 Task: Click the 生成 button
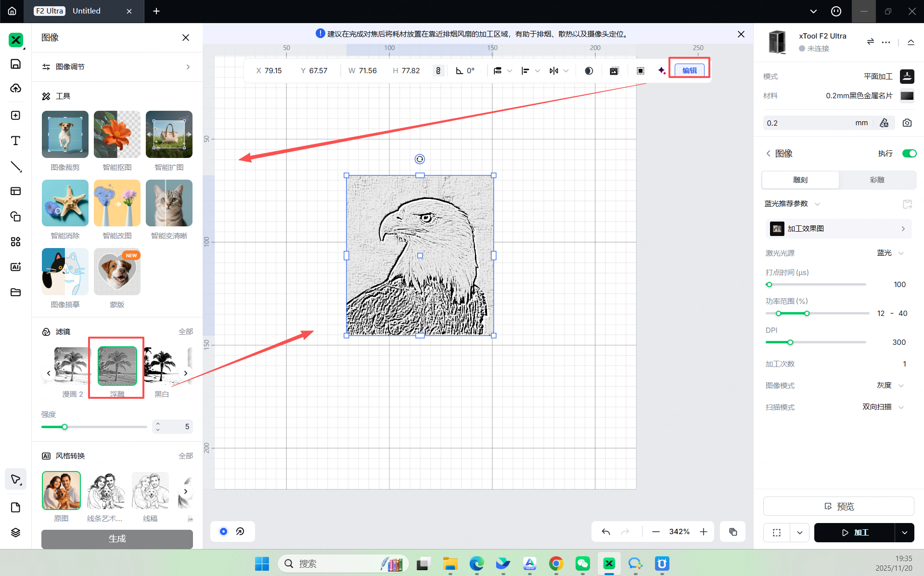click(x=117, y=538)
